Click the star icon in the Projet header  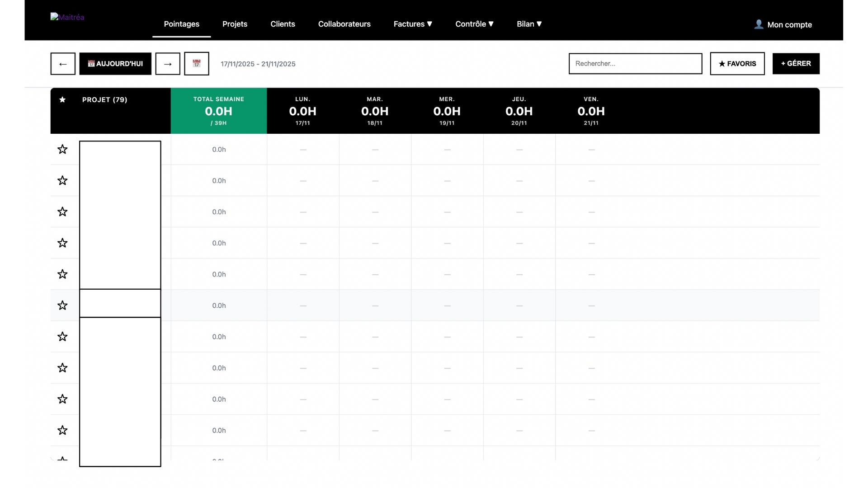[x=62, y=99]
